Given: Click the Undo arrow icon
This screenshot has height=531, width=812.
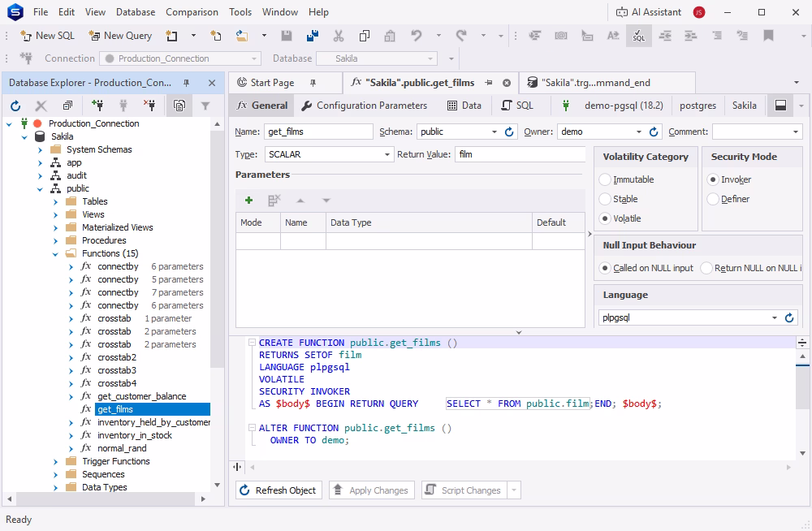Looking at the screenshot, I should tap(417, 36).
